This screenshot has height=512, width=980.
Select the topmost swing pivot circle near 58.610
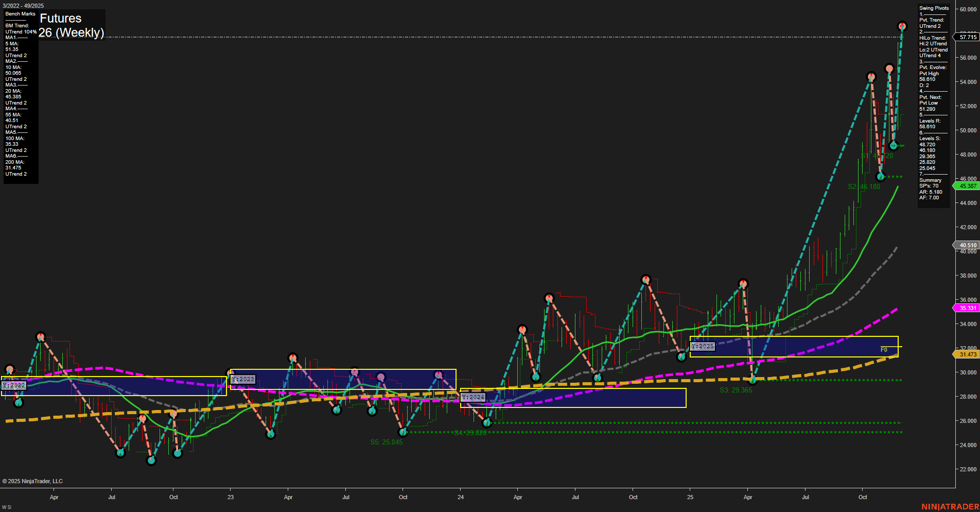click(902, 25)
